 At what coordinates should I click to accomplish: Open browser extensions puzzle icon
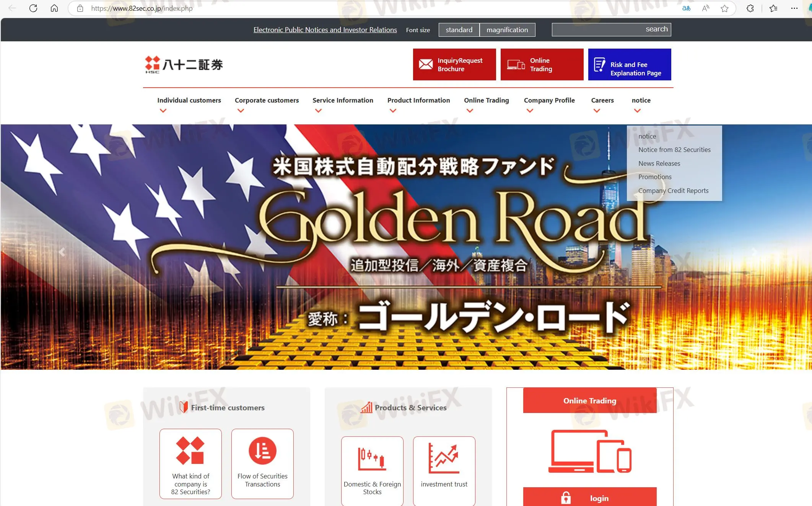[750, 8]
